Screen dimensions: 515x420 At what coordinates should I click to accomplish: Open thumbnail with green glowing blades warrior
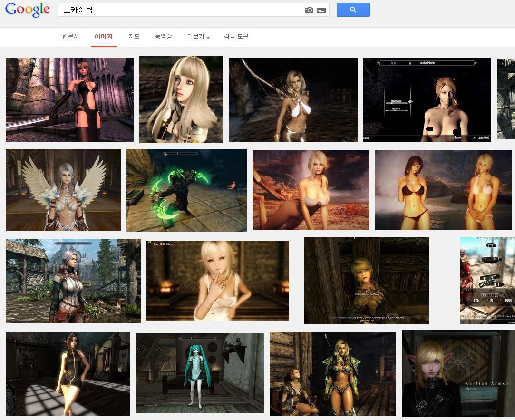(186, 190)
